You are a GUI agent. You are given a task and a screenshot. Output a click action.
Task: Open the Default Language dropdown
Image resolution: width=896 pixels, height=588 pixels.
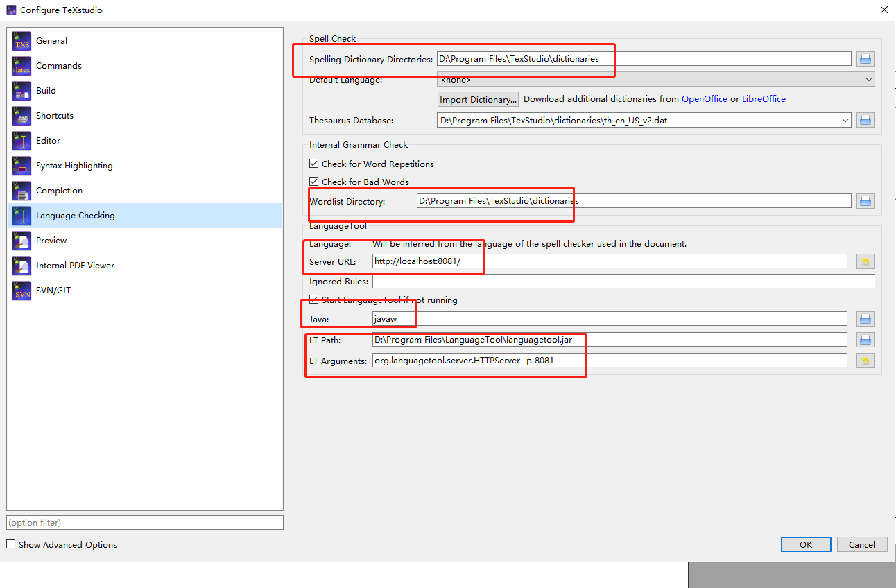click(656, 80)
